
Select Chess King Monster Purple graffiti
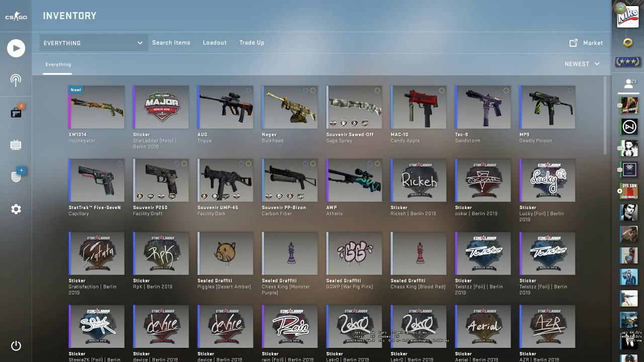click(290, 253)
